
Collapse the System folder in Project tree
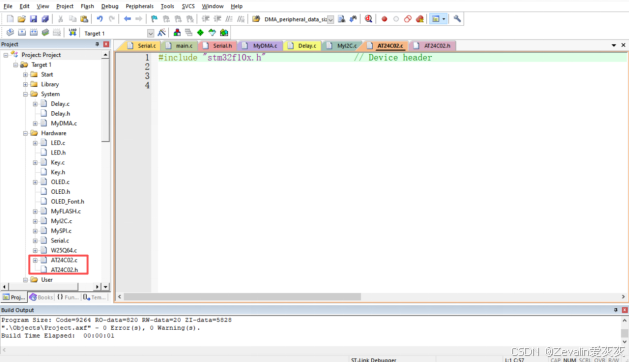click(25, 94)
